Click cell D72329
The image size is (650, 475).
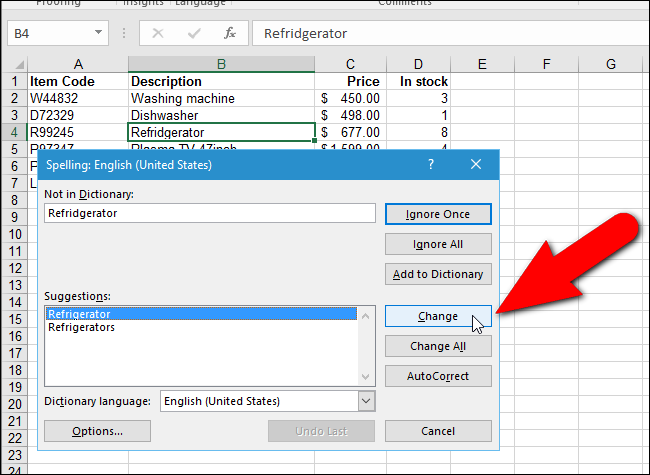tap(78, 115)
